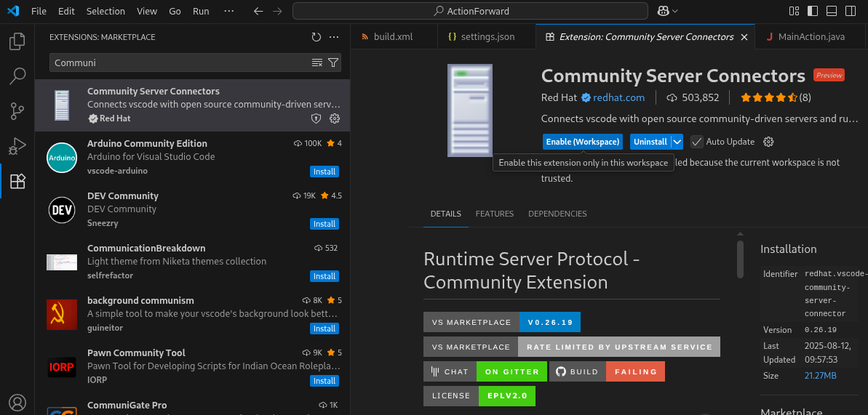The image size is (868, 415).
Task: Click the Build failing badge
Action: pyautogui.click(x=608, y=372)
